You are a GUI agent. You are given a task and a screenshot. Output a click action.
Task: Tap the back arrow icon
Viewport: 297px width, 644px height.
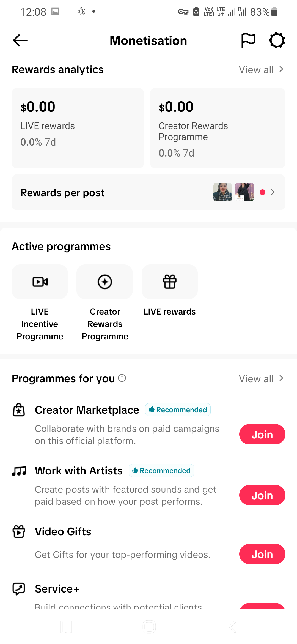(20, 40)
